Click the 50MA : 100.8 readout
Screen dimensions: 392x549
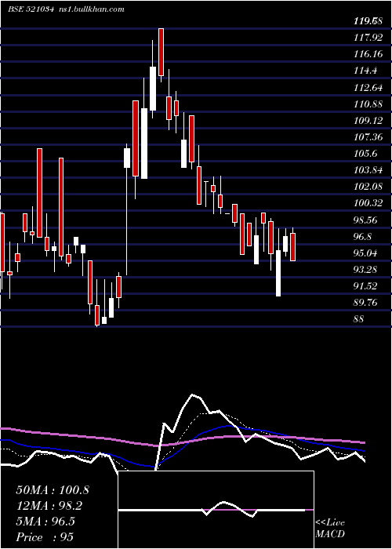53,490
